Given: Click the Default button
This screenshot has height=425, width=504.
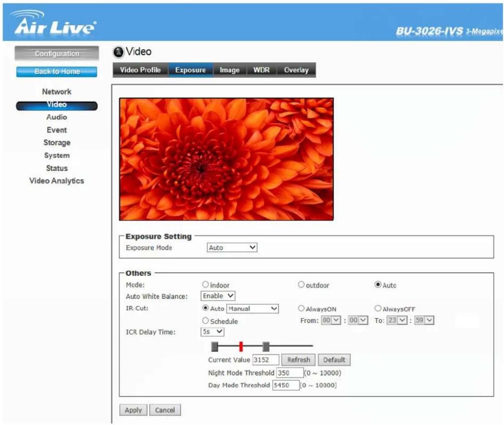Looking at the screenshot, I should pos(334,360).
